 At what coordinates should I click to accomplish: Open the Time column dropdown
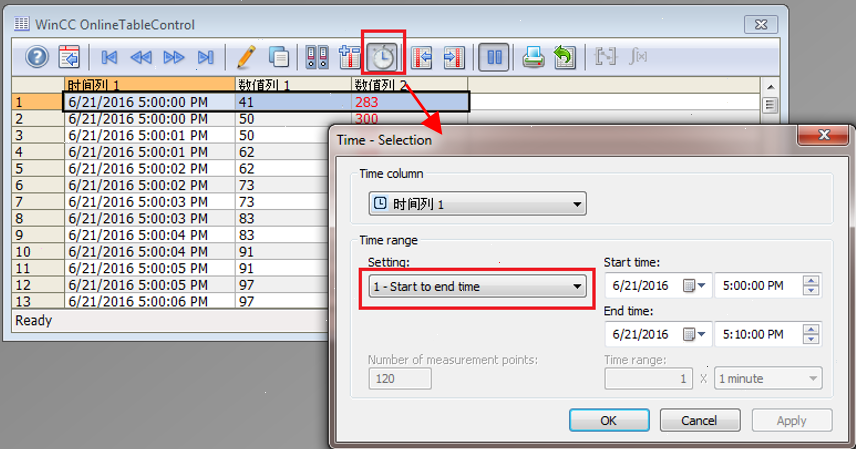tap(478, 204)
